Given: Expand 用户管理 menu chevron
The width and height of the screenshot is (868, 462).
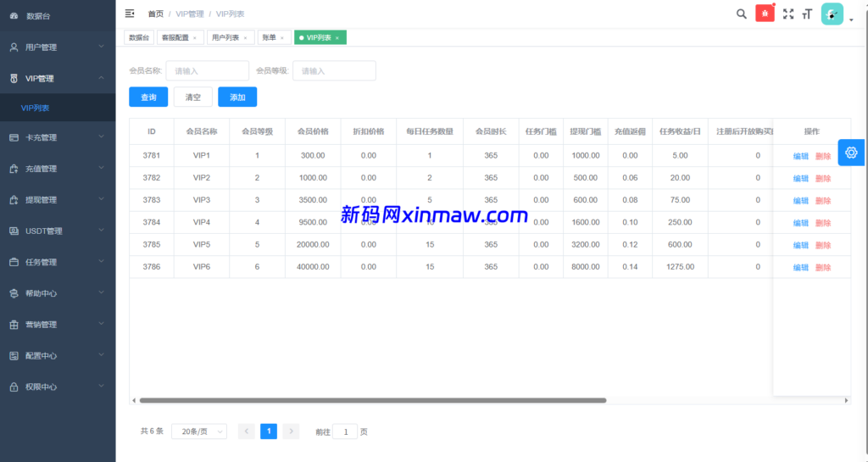Looking at the screenshot, I should (102, 47).
